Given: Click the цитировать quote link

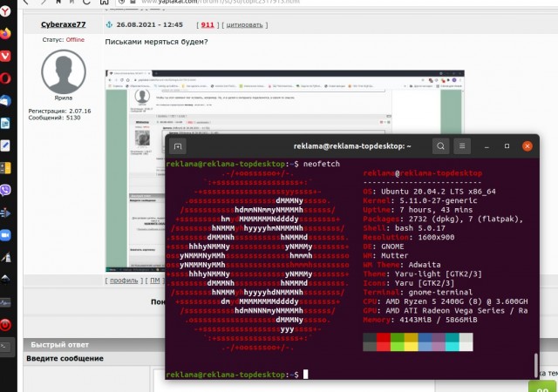Looking at the screenshot, I should point(244,25).
